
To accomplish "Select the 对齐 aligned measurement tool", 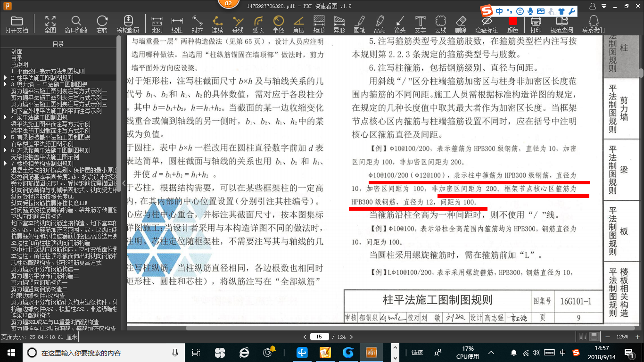I will pyautogui.click(x=197, y=25).
